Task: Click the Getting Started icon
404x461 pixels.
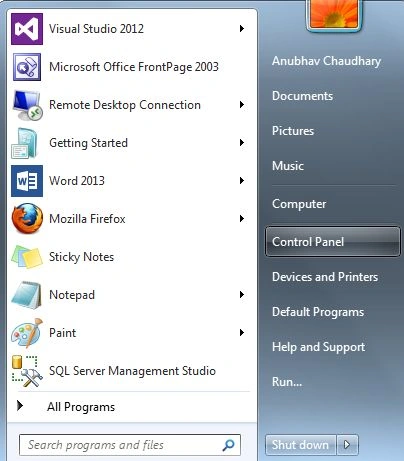Action: point(25,143)
